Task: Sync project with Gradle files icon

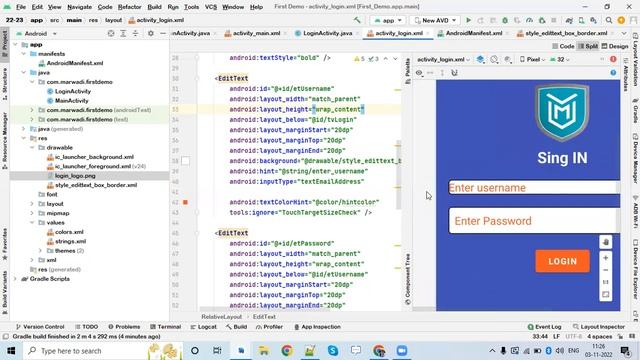Action: pos(569,20)
